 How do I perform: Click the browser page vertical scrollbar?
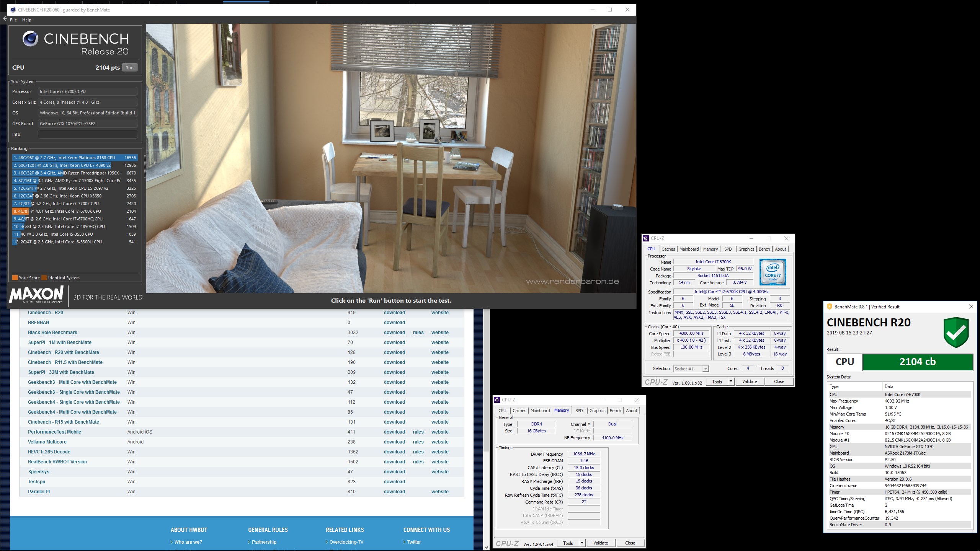point(486,381)
